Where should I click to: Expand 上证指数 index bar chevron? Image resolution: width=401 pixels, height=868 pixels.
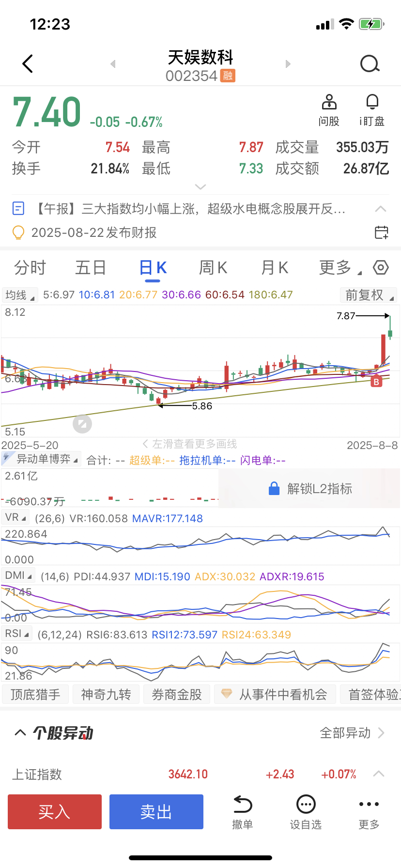pos(379,774)
